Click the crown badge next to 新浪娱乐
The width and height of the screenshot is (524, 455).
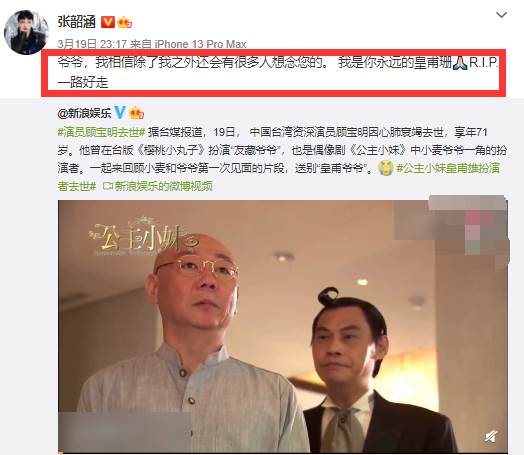[x=136, y=113]
